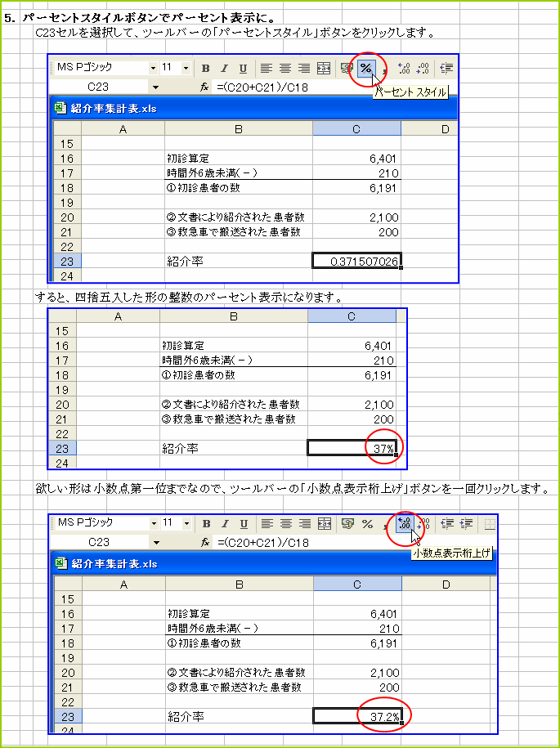
Task: Select cell showing 37.2%
Action: pos(357,716)
